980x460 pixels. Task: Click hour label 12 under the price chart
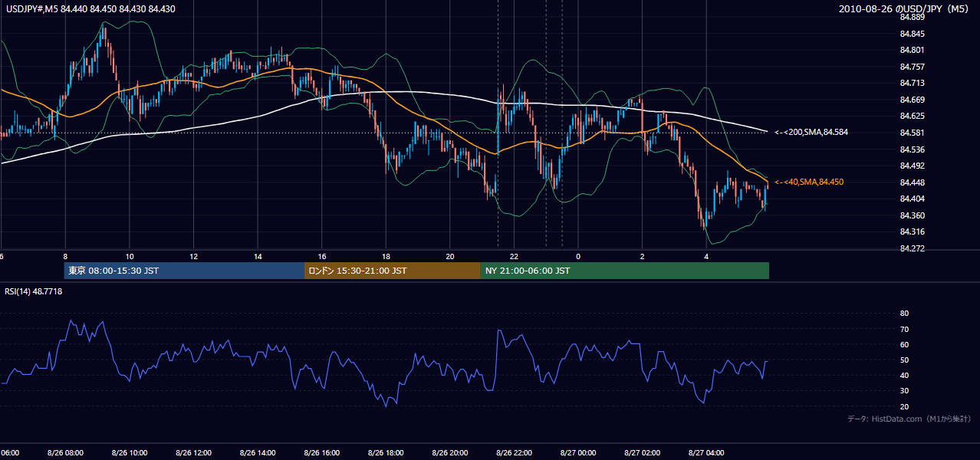pyautogui.click(x=193, y=256)
